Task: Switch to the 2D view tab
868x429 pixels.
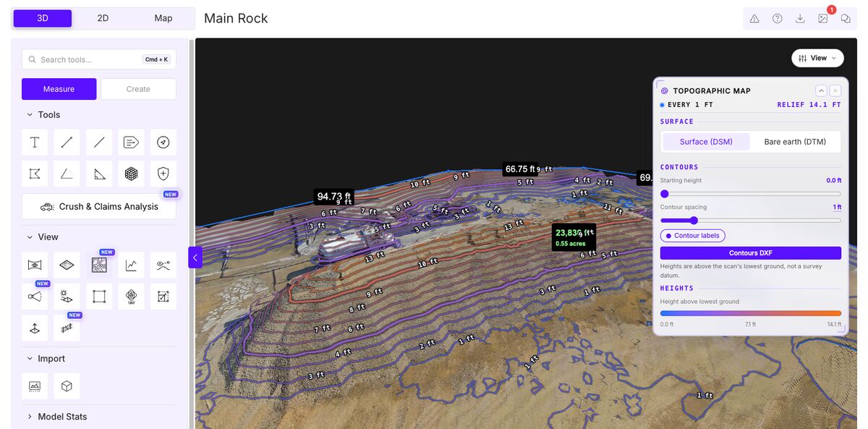Action: 103,18
